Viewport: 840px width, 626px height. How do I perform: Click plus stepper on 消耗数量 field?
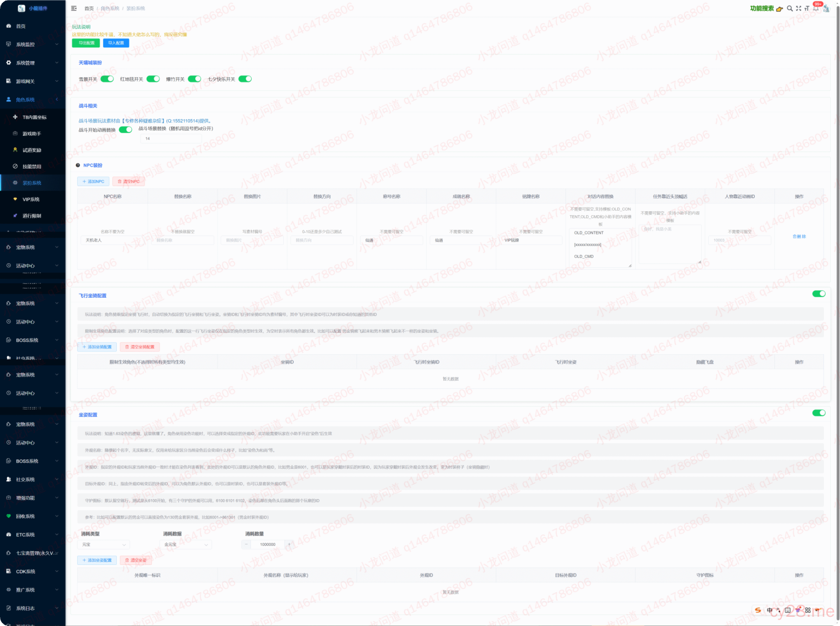289,544
